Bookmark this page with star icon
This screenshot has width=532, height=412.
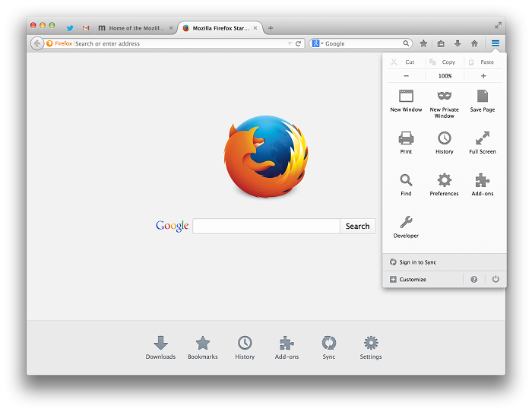(423, 43)
